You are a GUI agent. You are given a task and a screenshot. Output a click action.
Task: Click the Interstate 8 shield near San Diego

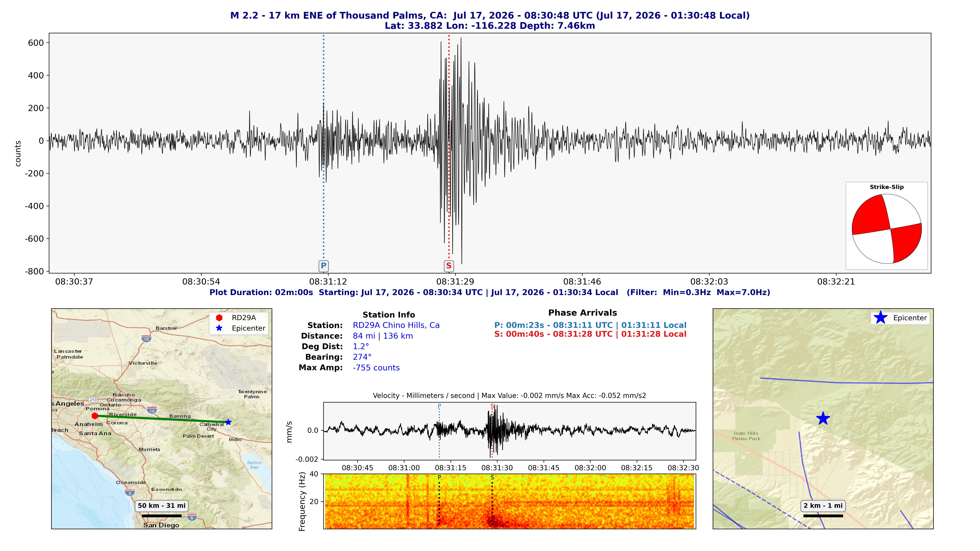[192, 517]
